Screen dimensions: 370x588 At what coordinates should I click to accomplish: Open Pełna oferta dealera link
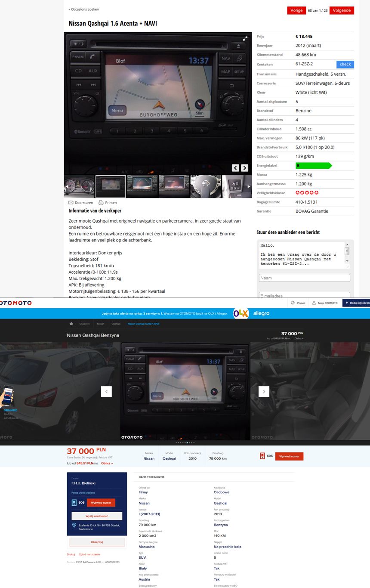83,492
